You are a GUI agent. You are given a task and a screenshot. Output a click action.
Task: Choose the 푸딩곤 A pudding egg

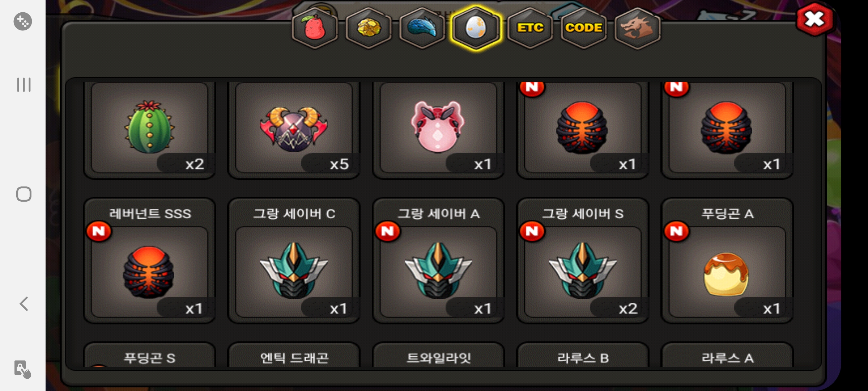click(727, 260)
